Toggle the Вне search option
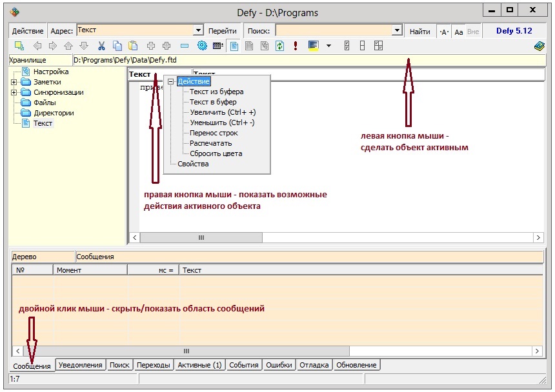Screen dimensions: 555x392 coord(473,32)
